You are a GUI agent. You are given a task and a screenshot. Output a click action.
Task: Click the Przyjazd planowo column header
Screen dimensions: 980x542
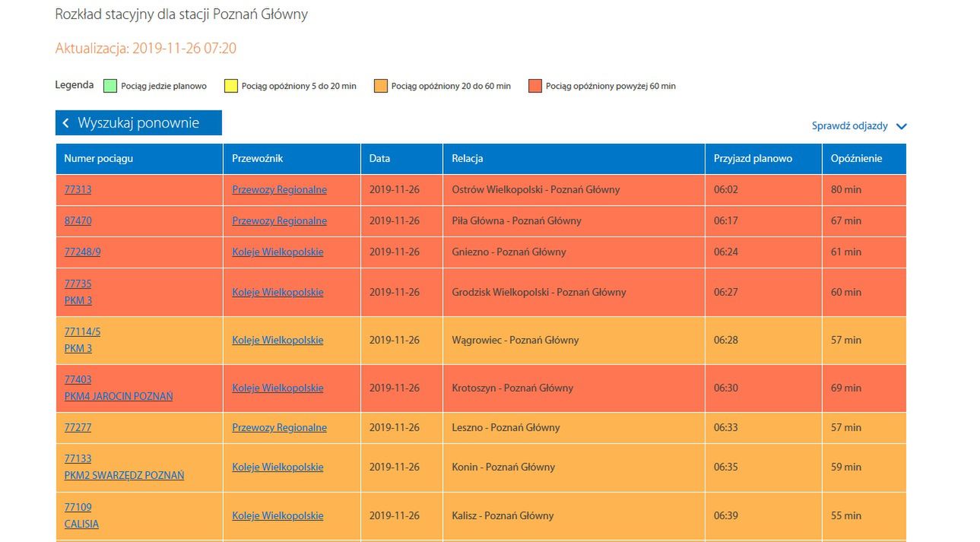pyautogui.click(x=763, y=159)
